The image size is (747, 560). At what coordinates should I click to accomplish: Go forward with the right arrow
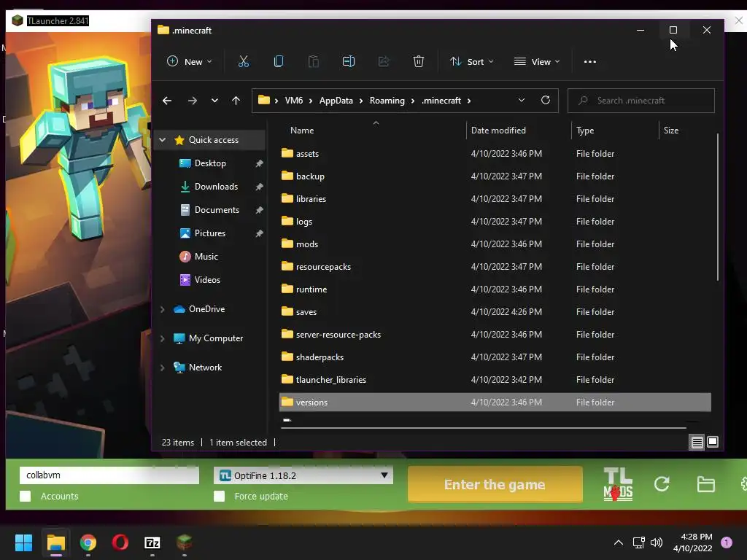tap(192, 101)
